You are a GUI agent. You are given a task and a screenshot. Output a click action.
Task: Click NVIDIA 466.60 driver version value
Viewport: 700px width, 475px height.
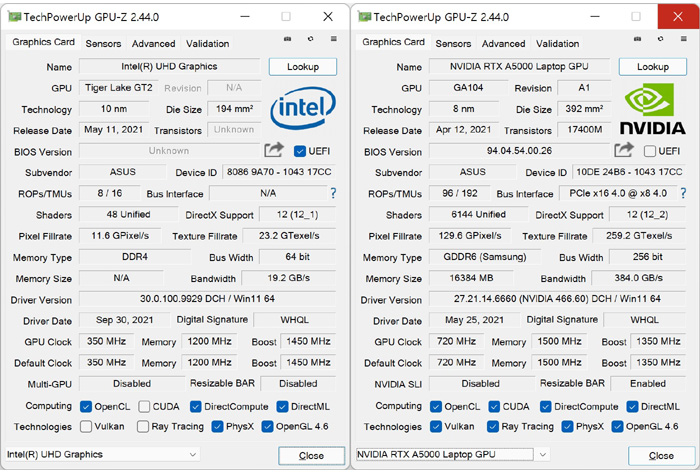pyautogui.click(x=557, y=299)
